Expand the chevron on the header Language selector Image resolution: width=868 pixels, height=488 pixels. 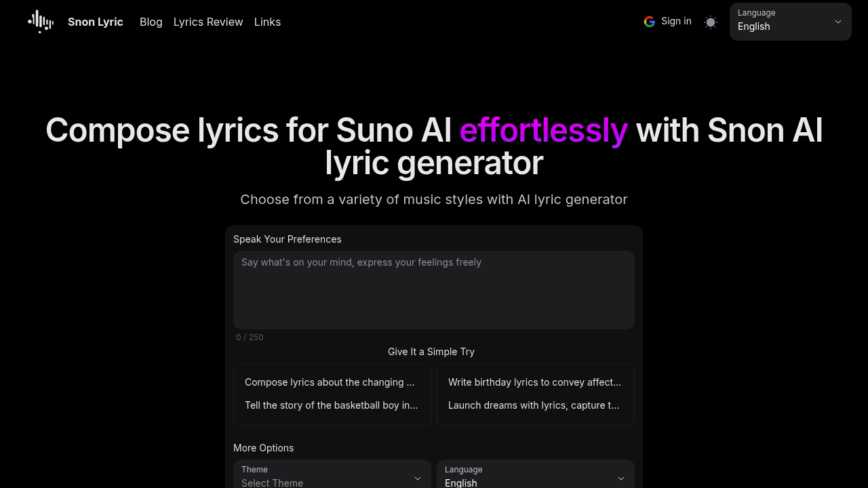point(838,22)
